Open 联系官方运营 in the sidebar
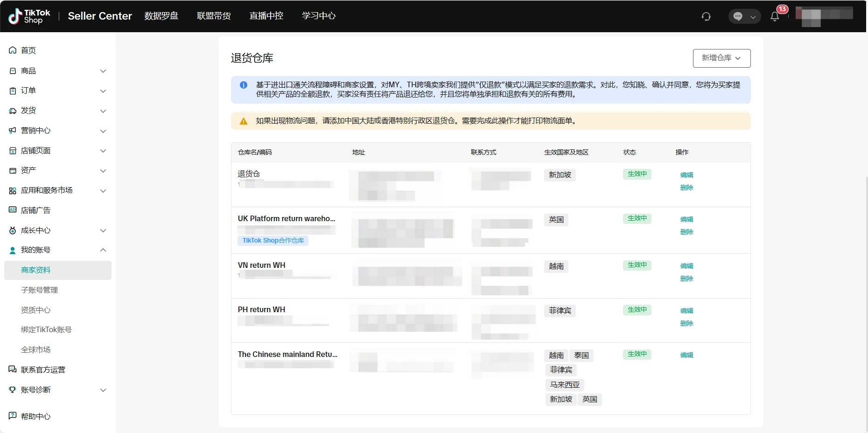The image size is (868, 433). click(x=43, y=370)
